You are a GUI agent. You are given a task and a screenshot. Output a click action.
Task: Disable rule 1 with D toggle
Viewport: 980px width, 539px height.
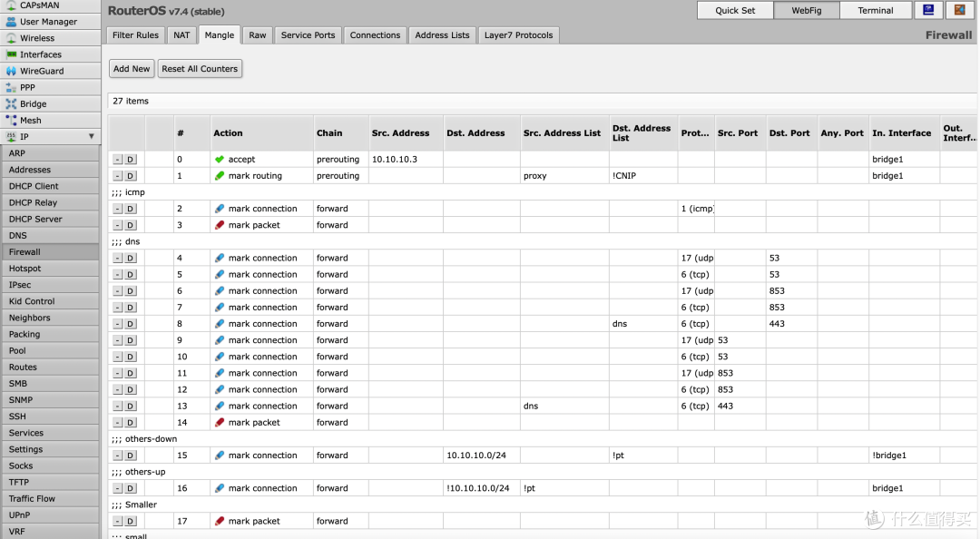(x=130, y=176)
